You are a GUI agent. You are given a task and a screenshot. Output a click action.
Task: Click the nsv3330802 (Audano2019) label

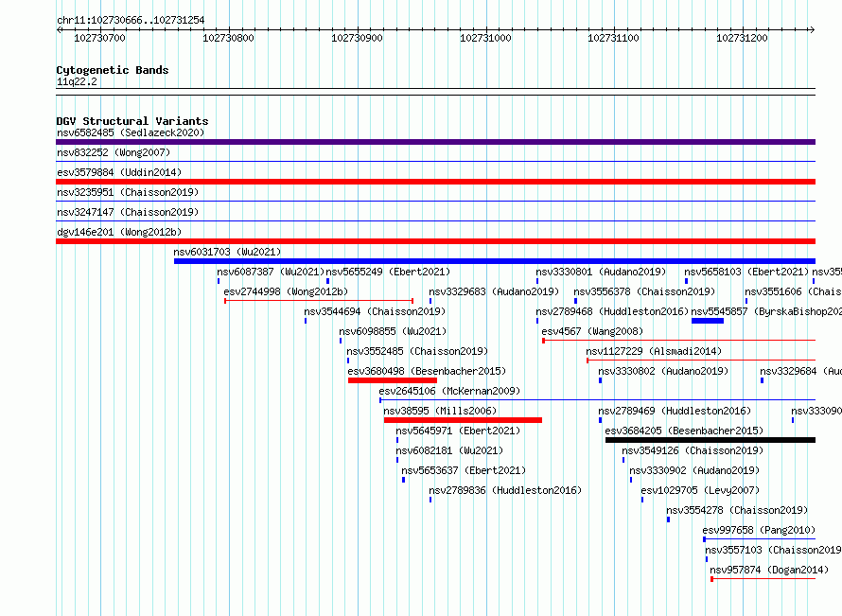click(x=663, y=371)
